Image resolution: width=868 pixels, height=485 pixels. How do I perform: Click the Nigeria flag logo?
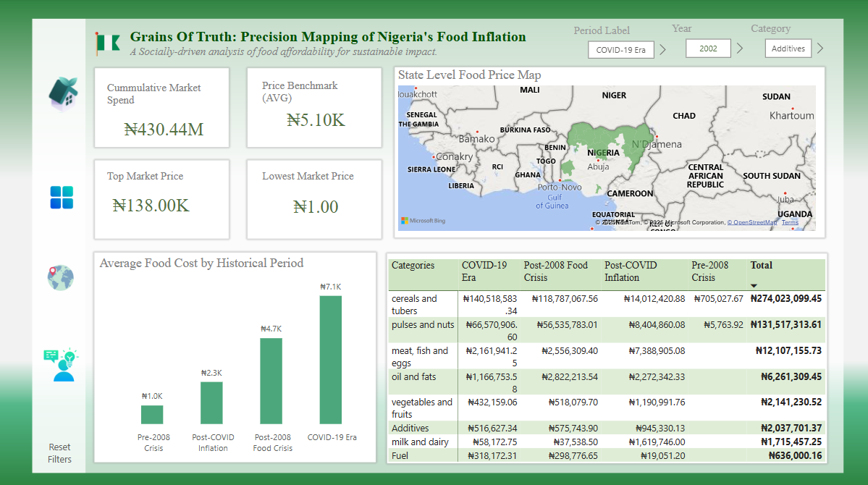(x=107, y=43)
